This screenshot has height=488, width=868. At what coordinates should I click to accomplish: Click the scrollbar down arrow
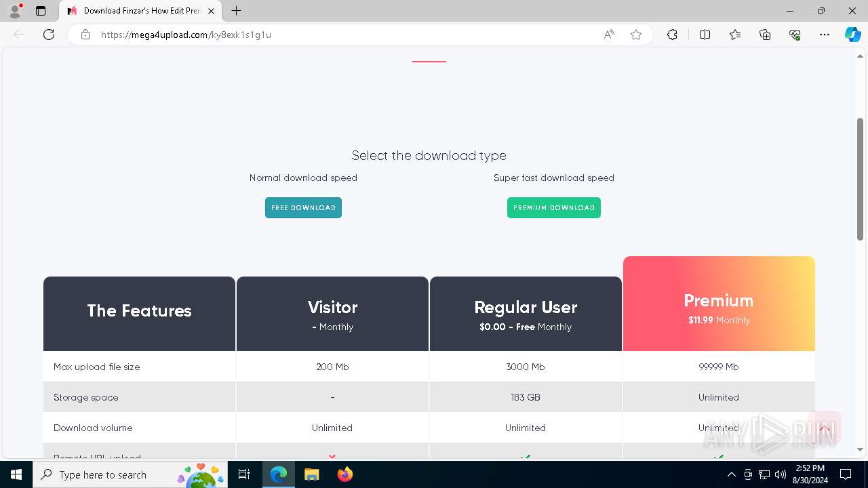pyautogui.click(x=860, y=449)
